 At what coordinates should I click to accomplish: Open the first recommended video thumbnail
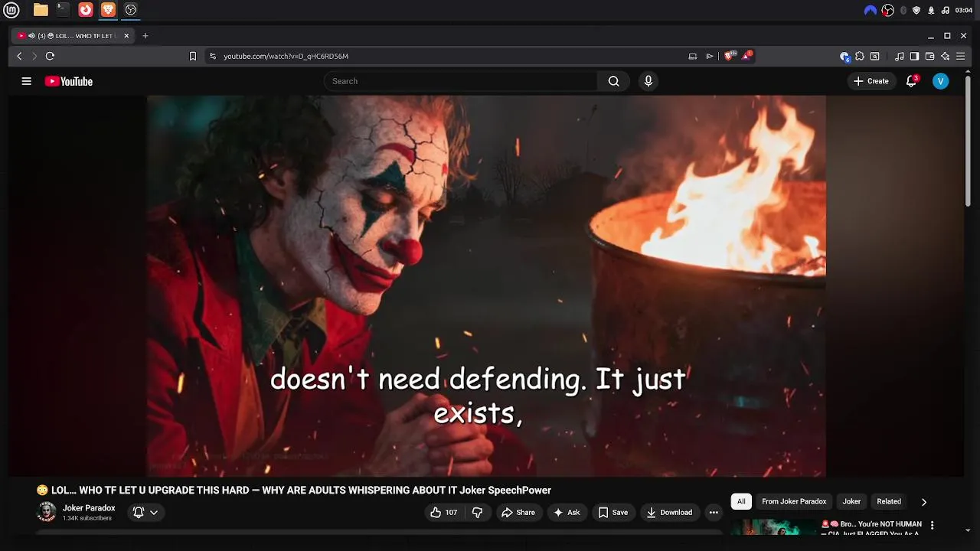[773, 527]
